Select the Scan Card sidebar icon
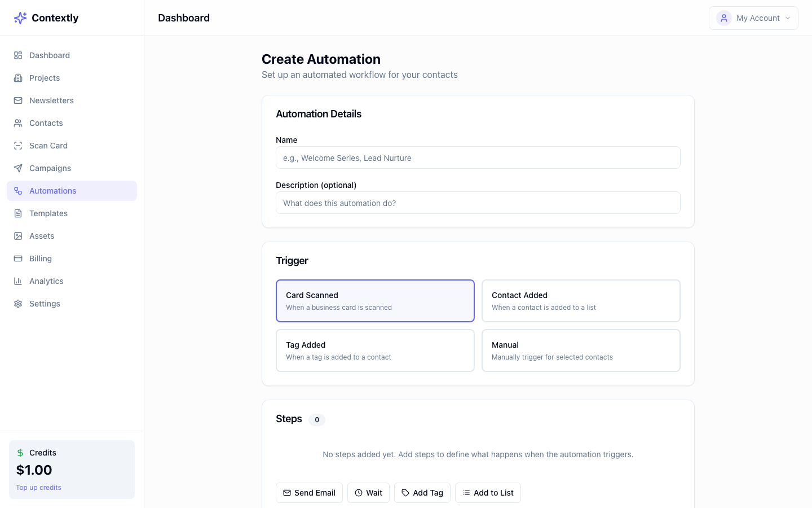The image size is (812, 508). point(17,146)
